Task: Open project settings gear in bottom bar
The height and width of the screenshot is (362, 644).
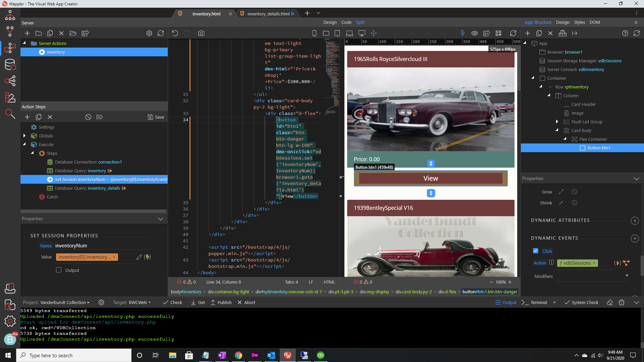Action: click(101, 302)
